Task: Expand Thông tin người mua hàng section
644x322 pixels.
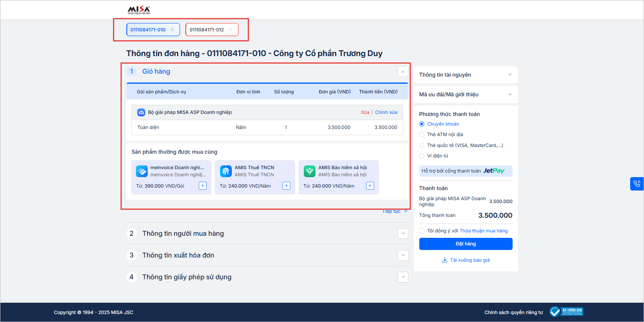Action: 403,234
